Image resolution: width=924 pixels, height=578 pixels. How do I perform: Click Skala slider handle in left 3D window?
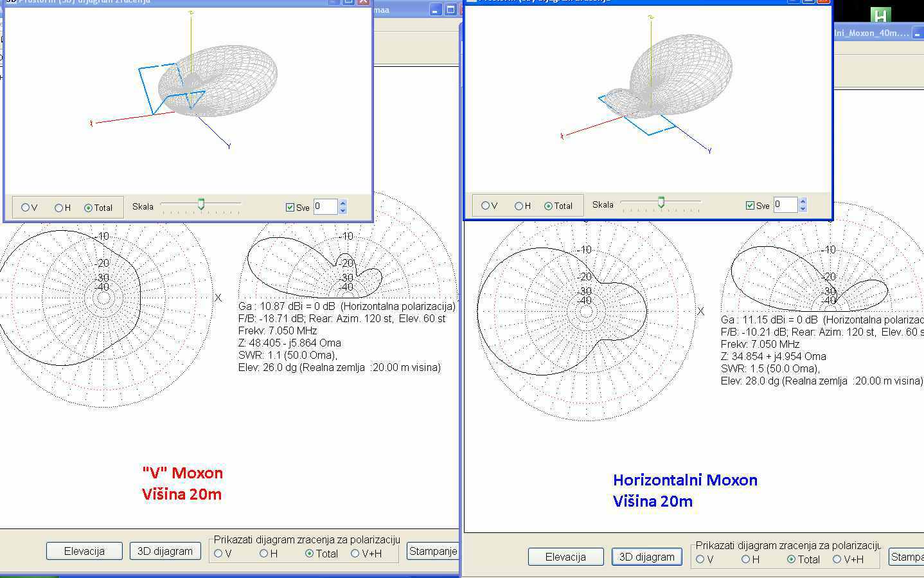201,204
